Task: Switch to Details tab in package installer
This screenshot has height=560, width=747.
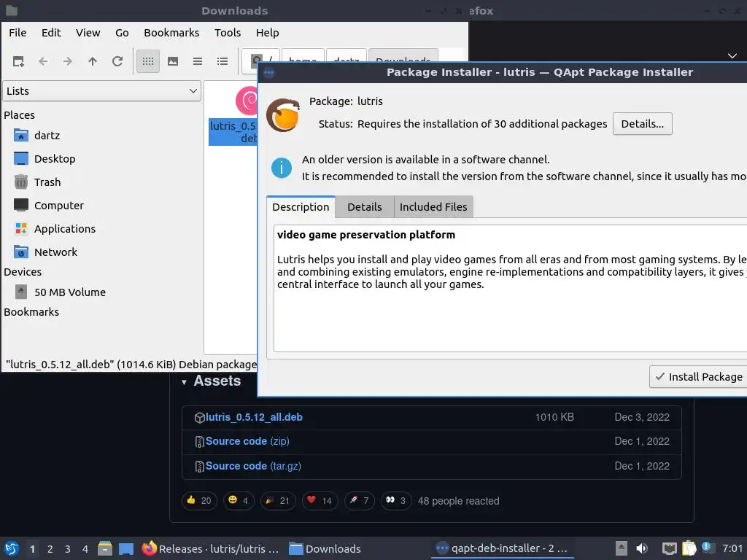Action: tap(365, 207)
